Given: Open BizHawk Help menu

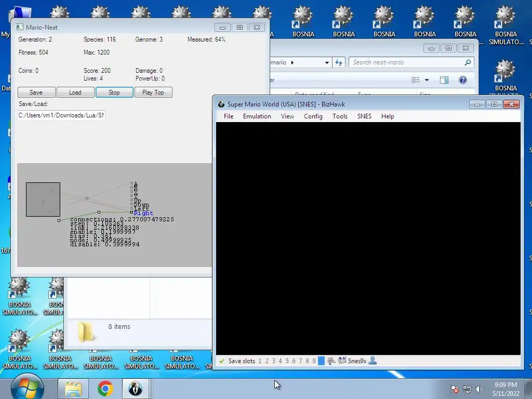Looking at the screenshot, I should 388,116.
